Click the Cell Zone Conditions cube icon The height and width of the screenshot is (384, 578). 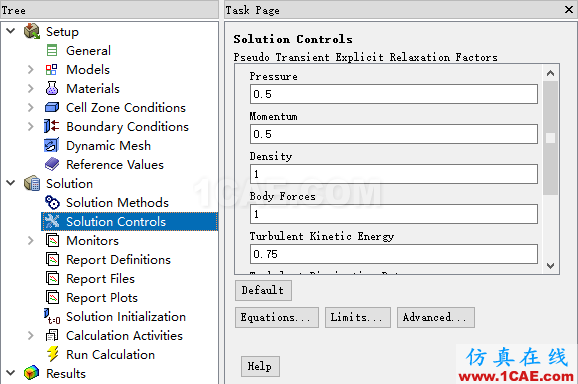(x=52, y=108)
